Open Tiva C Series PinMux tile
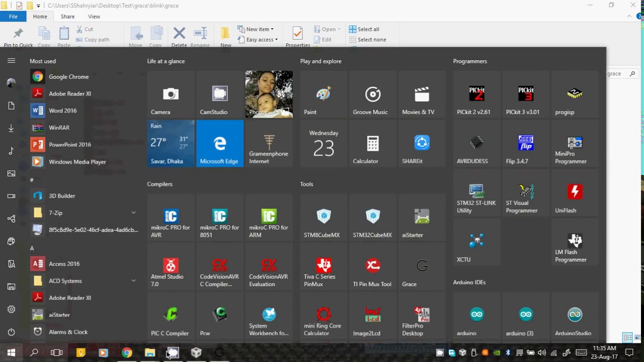 pyautogui.click(x=324, y=266)
